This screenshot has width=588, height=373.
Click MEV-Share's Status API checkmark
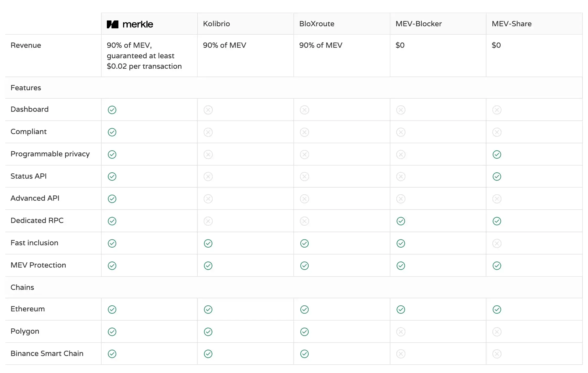497,177
